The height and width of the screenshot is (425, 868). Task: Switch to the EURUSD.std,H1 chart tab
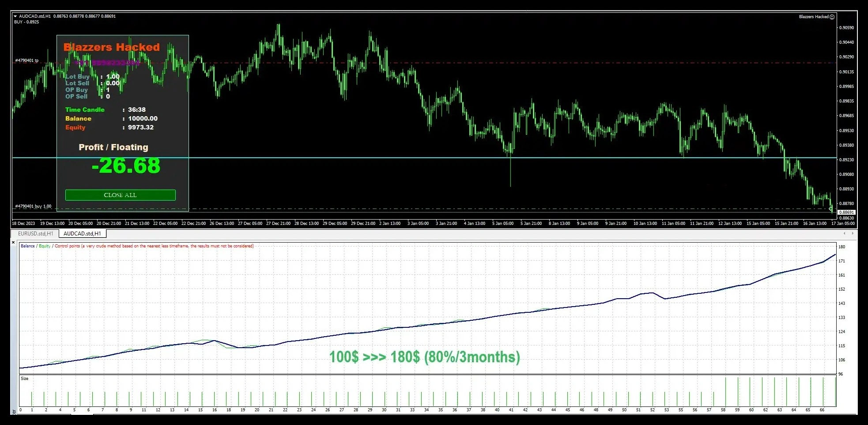point(35,234)
